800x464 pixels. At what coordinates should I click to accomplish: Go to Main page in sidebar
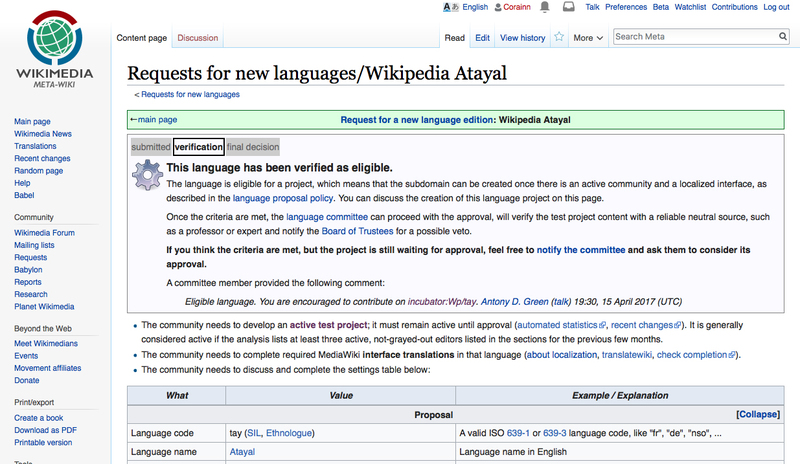[32, 121]
